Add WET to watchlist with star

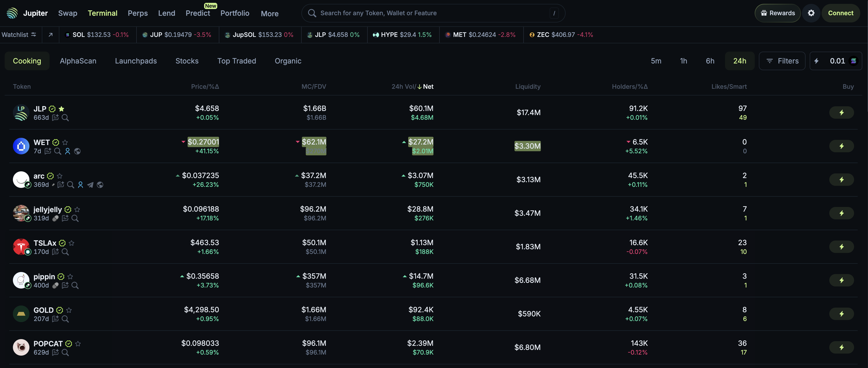click(65, 142)
